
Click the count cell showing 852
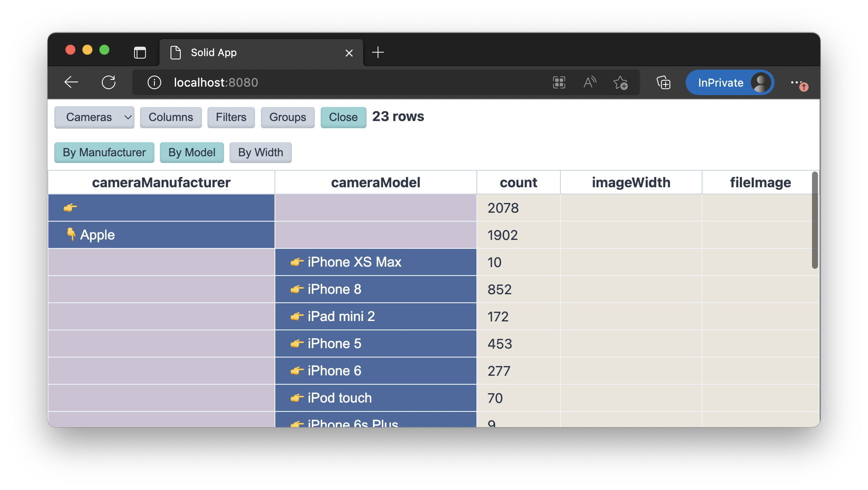tap(518, 289)
